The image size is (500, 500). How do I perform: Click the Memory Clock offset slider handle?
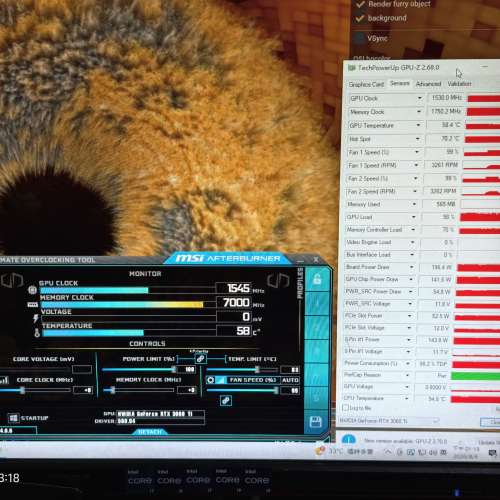pyautogui.click(x=112, y=390)
